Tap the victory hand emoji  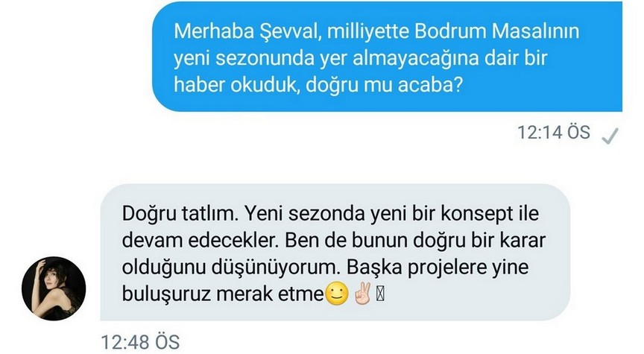363,293
